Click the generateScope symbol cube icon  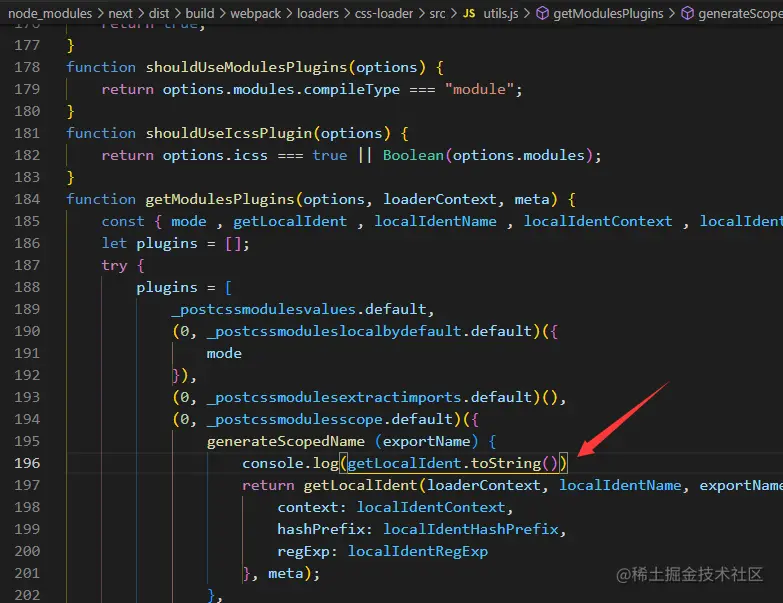tap(688, 13)
